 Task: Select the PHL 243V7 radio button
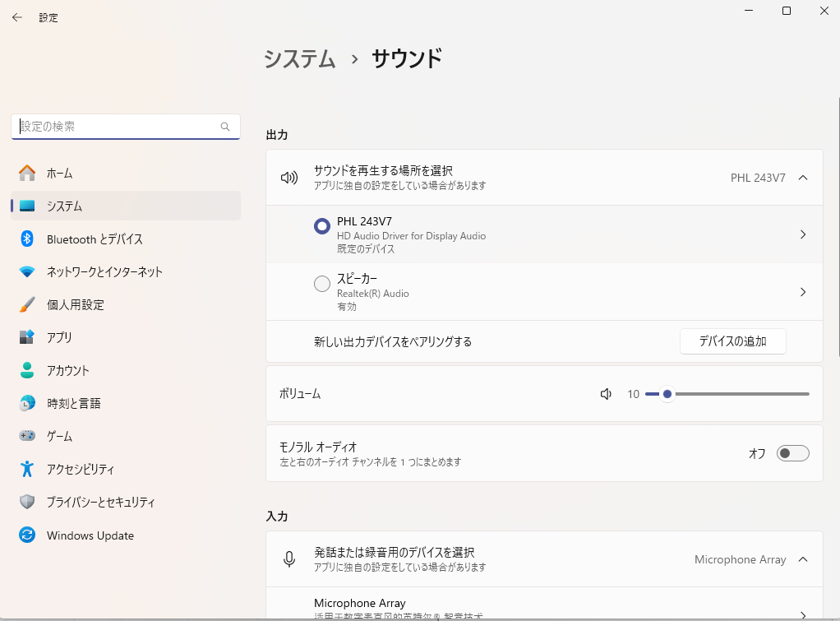click(x=322, y=226)
